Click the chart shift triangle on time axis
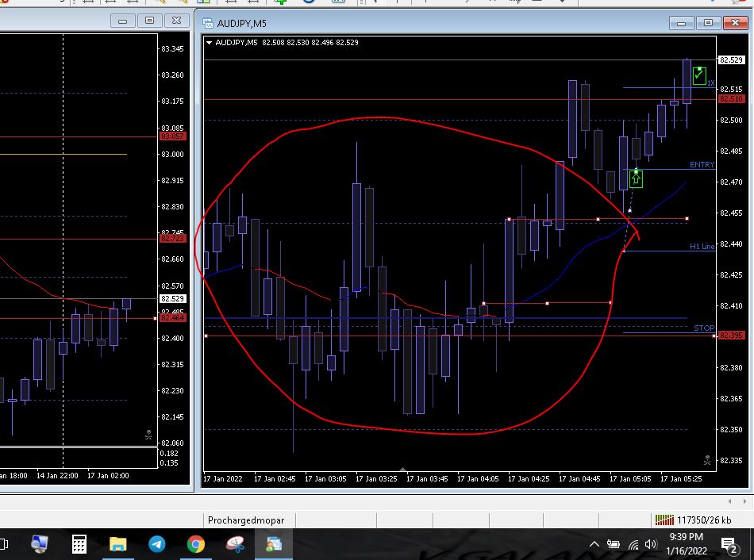This screenshot has height=560, width=754. pos(403,469)
